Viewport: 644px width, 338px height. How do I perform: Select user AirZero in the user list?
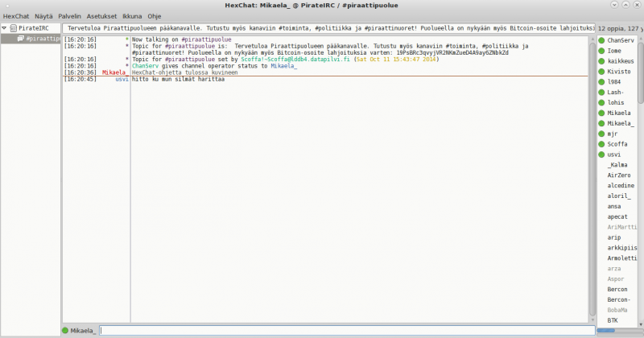(619, 174)
